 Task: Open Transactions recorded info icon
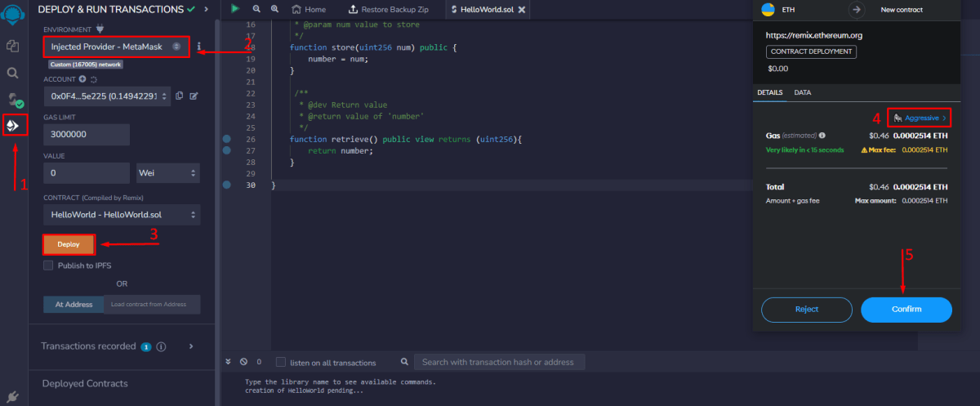click(x=161, y=346)
